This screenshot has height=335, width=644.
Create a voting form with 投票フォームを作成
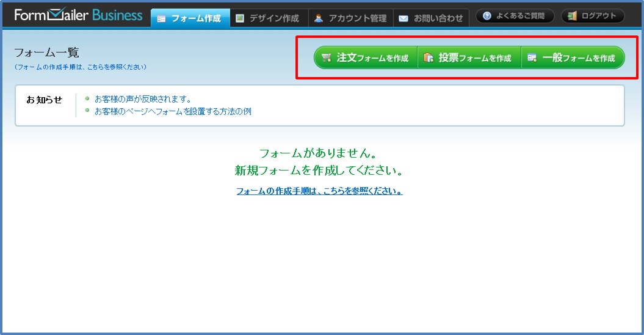[469, 57]
